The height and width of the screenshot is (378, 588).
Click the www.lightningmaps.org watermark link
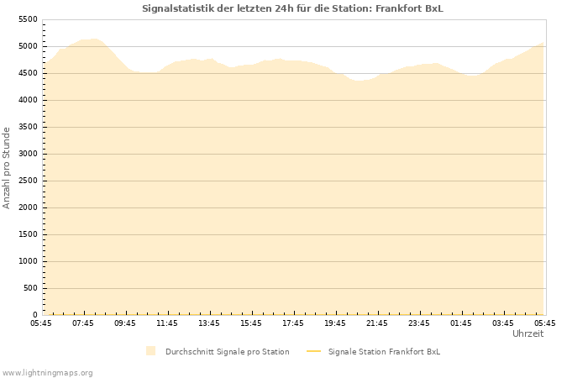48,372
